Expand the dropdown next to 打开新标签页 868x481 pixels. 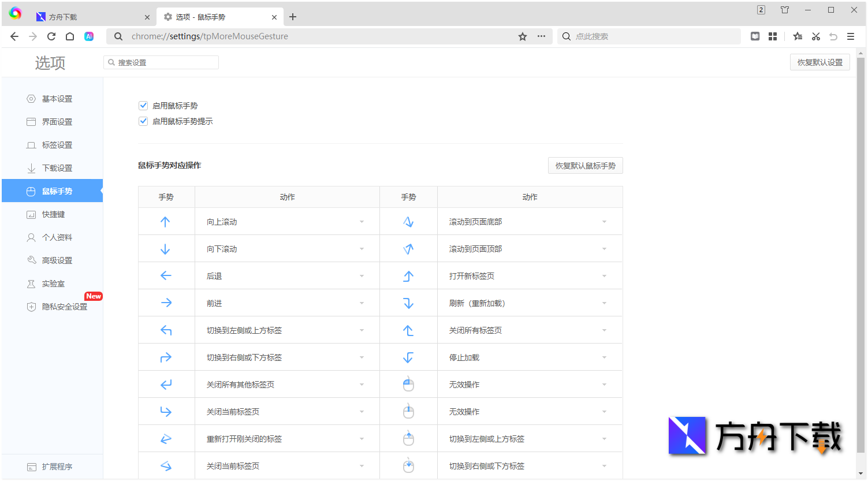[604, 275]
